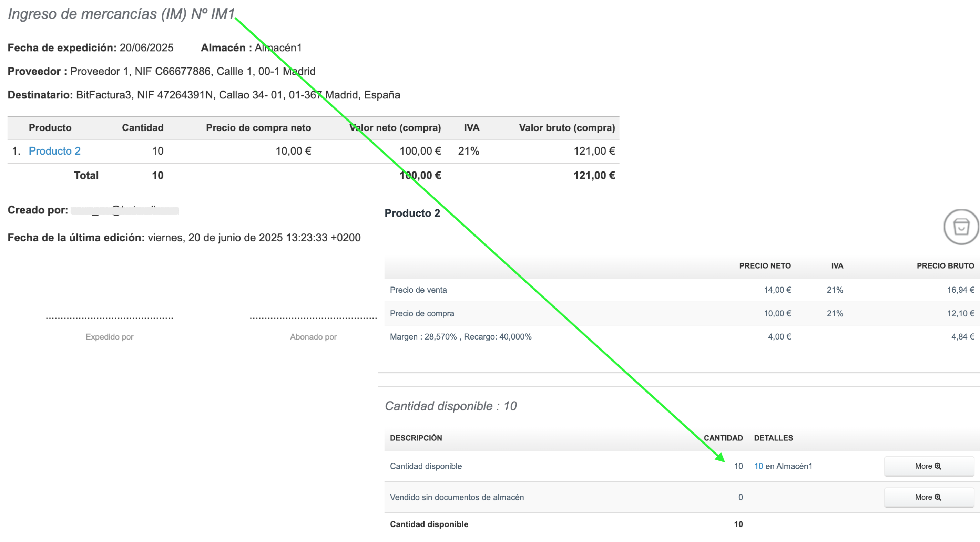Click the PRECIO NETO column header
The width and height of the screenshot is (980, 542).
pyautogui.click(x=765, y=266)
